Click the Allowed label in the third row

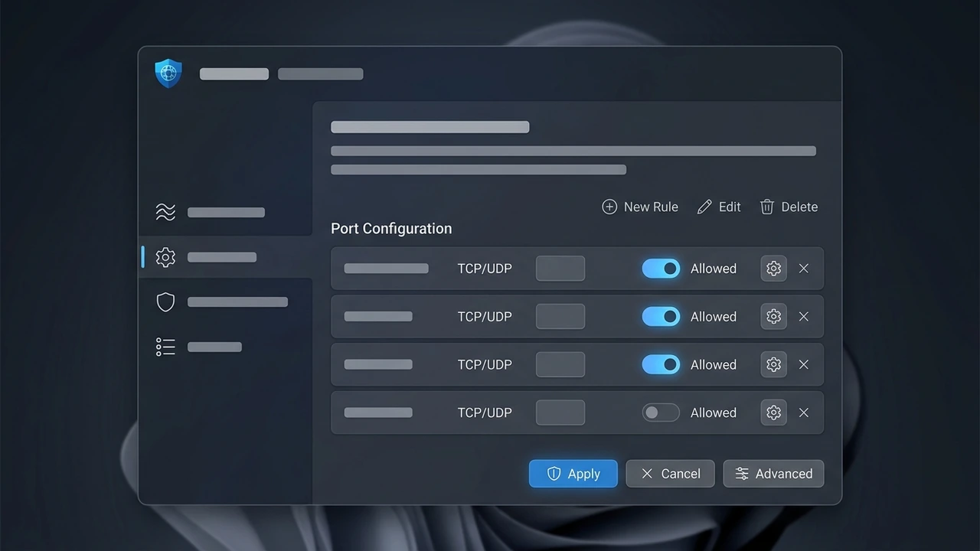click(x=714, y=364)
